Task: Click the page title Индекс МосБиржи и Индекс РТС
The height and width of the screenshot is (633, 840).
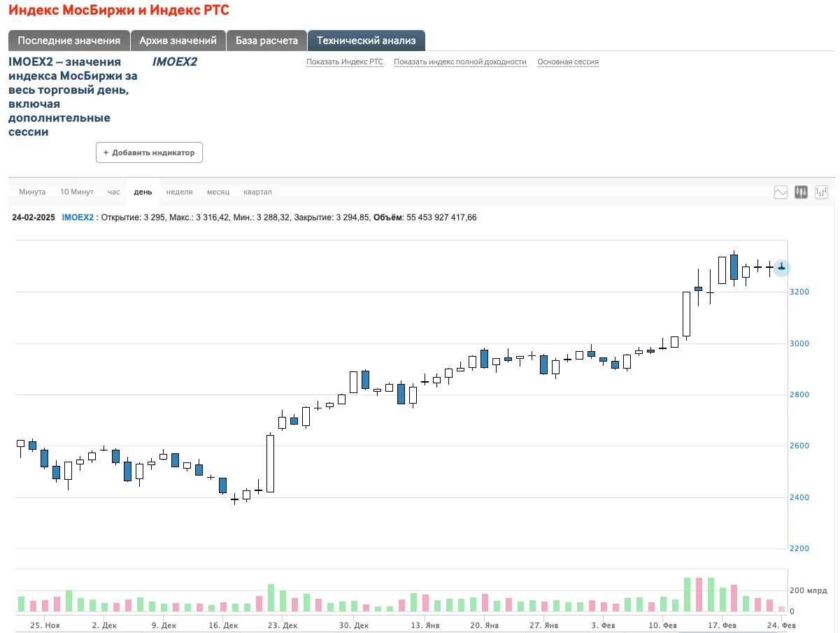Action: coord(119,10)
